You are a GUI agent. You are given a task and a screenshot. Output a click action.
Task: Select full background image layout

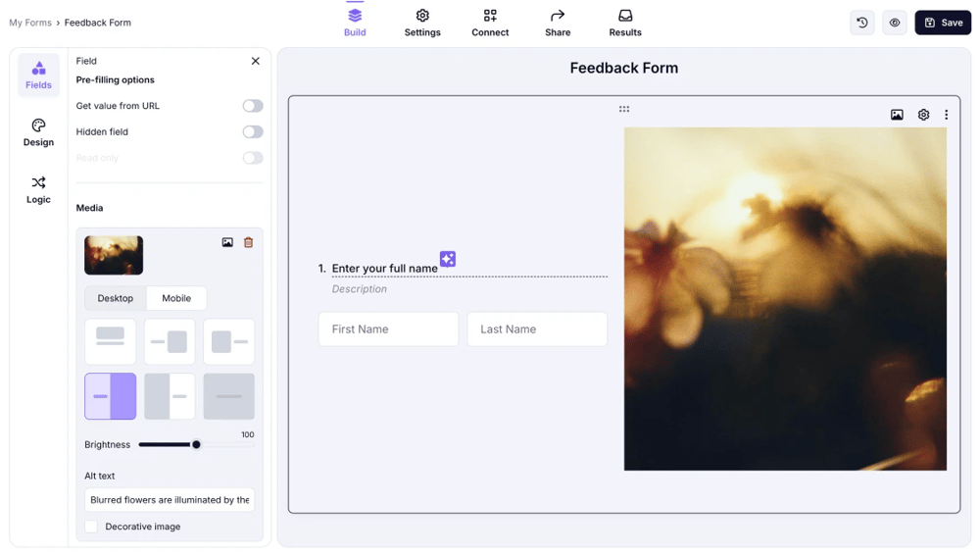tap(228, 396)
